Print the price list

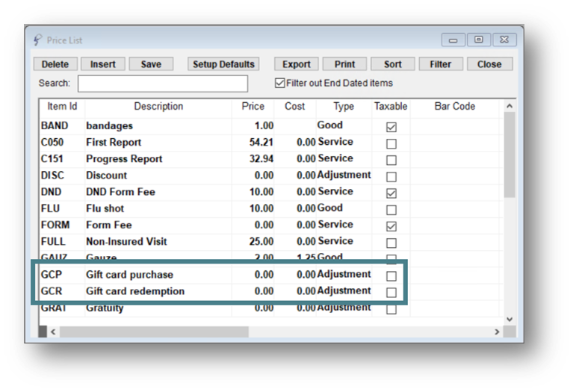[344, 64]
